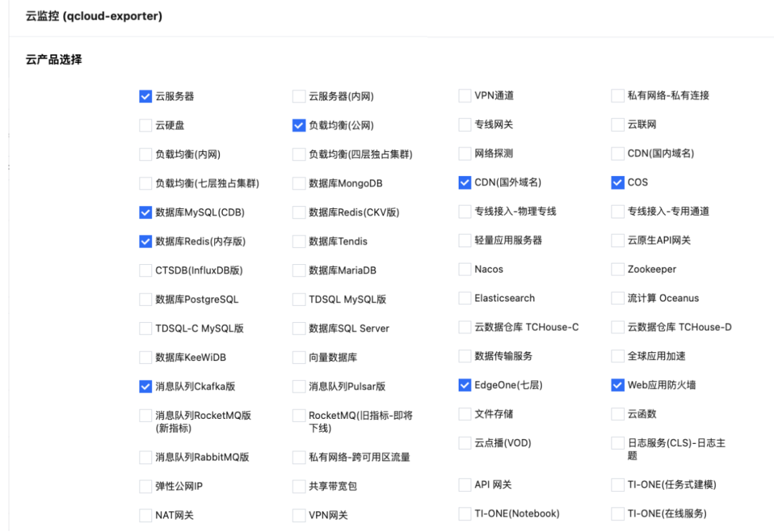Image resolution: width=774 pixels, height=532 pixels.
Task: Tick the Zookeeper checkbox
Action: (618, 269)
